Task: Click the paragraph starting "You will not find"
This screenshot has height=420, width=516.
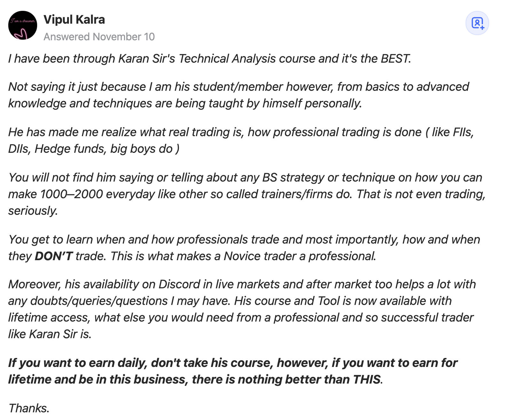Action: [247, 194]
